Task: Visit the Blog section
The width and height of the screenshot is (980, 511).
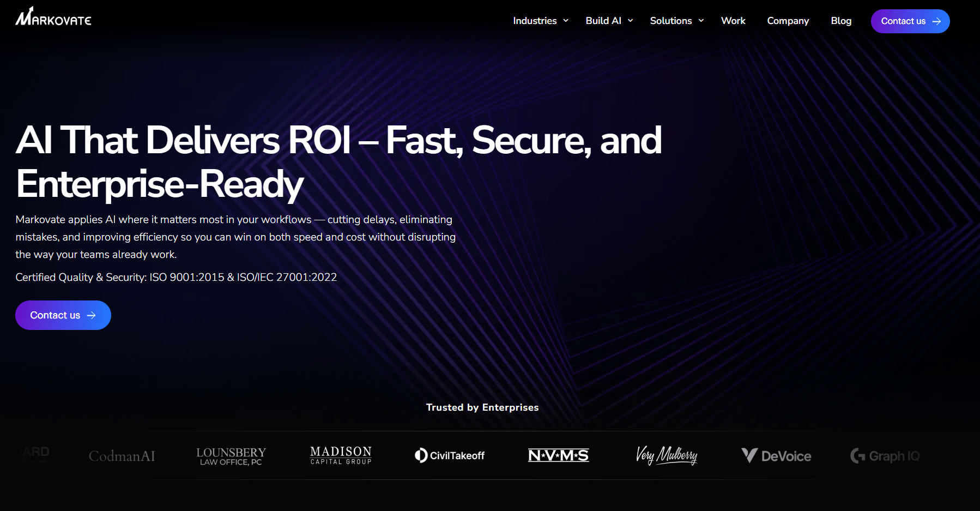Action: [841, 21]
